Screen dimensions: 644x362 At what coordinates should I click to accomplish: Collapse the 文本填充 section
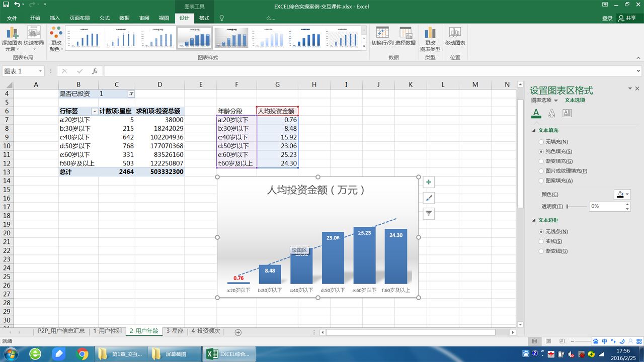click(x=534, y=130)
